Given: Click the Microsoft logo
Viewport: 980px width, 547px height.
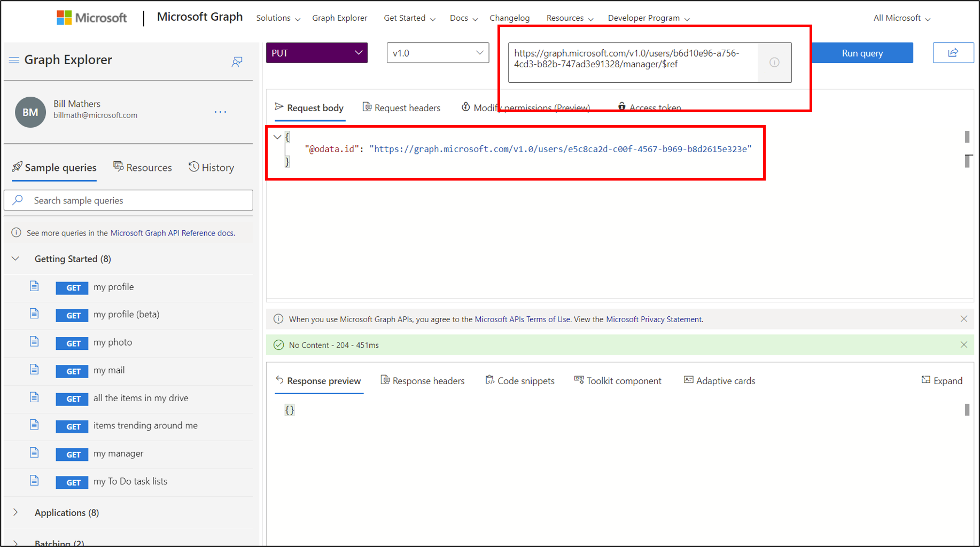Looking at the screenshot, I should pyautogui.click(x=91, y=18).
